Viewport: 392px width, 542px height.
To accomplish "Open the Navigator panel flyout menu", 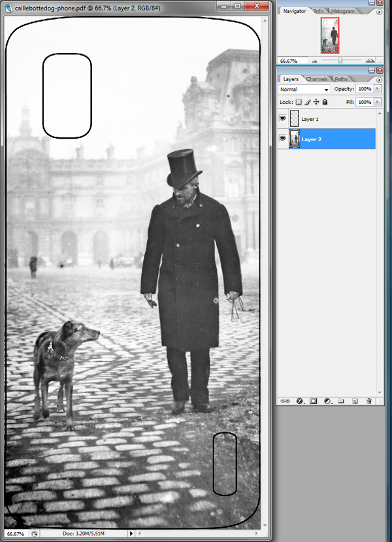I will [x=379, y=12].
